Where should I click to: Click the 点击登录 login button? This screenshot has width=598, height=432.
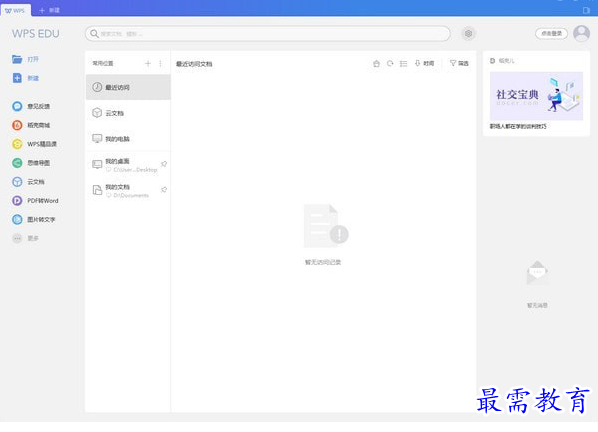pyautogui.click(x=551, y=34)
